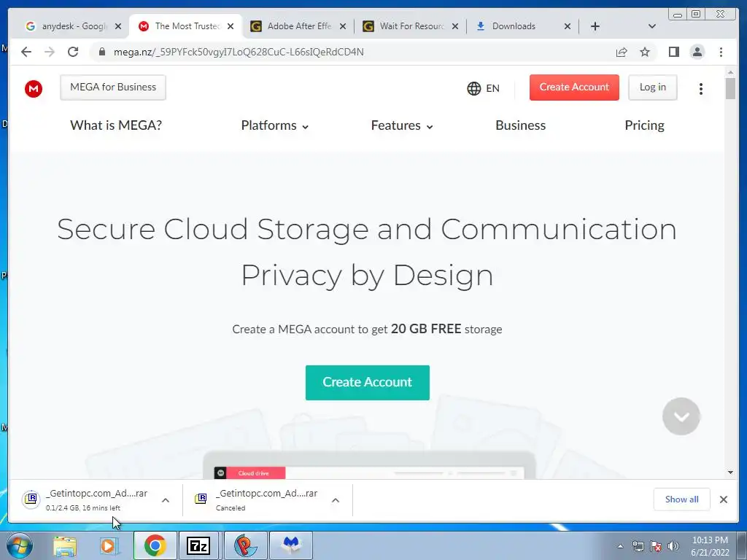
Task: Show hidden system tray icons
Action: coord(620,546)
